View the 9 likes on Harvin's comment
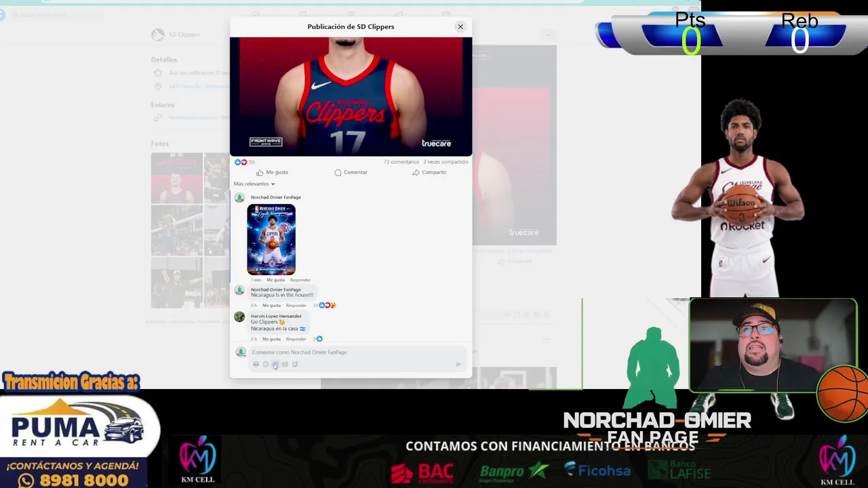The image size is (868, 488). 318,339
